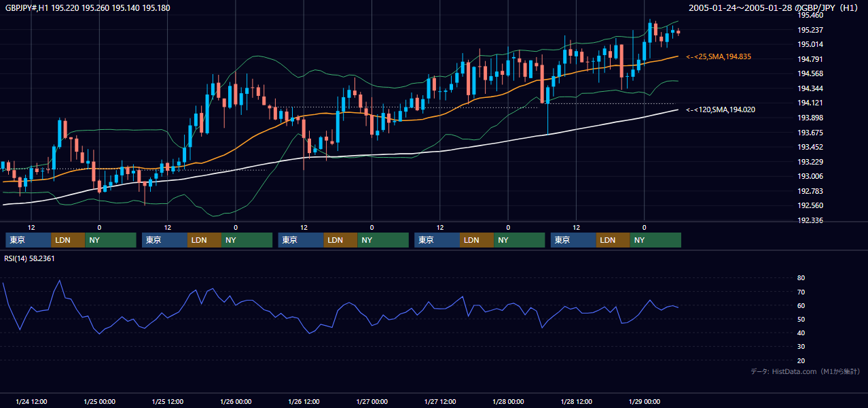Click price axis label 195.237

pos(810,30)
